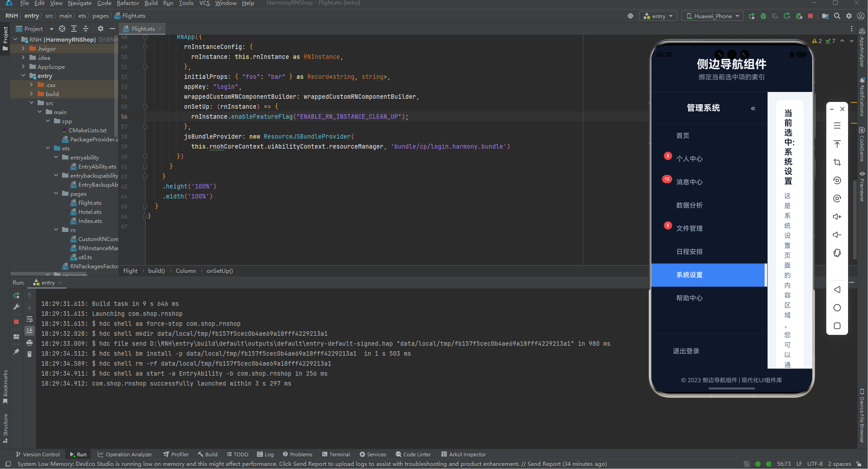This screenshot has width=868, height=469.
Task: Open Search Everywhere magnifier icon
Action: [837, 16]
